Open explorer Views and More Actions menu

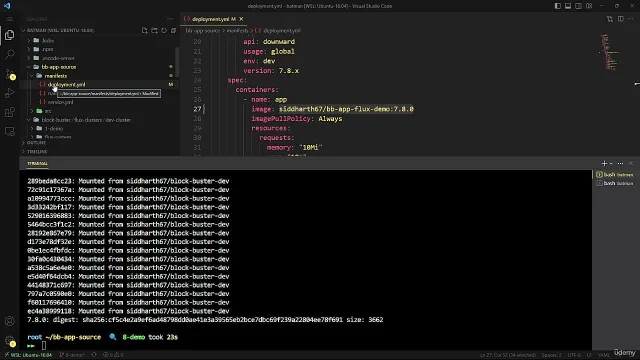pos(170,19)
